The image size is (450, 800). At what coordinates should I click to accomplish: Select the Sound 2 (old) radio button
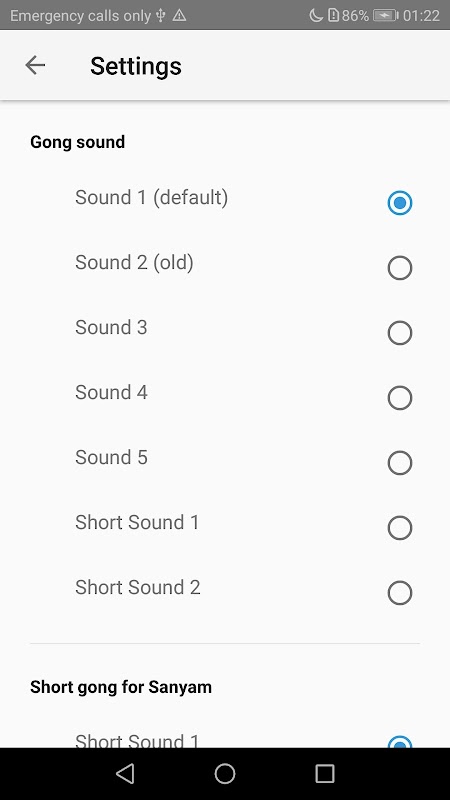399,268
